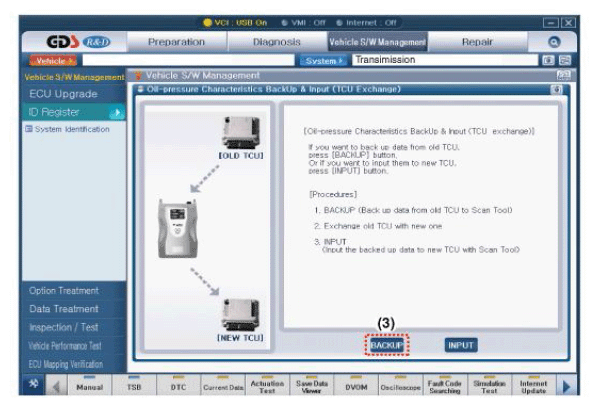Click the right arrow on the bottom toolbar
Screen dimensions: 599x407
(567, 386)
